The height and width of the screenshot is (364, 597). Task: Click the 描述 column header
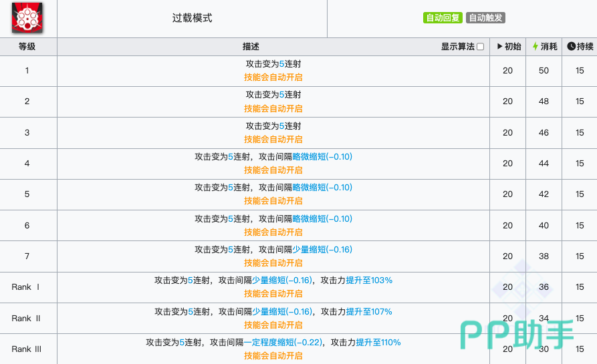pyautogui.click(x=251, y=47)
